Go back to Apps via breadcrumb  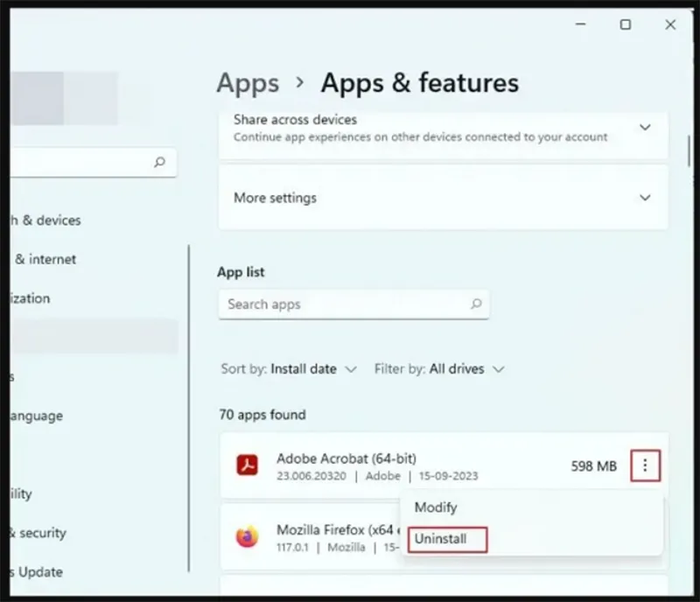pyautogui.click(x=248, y=83)
